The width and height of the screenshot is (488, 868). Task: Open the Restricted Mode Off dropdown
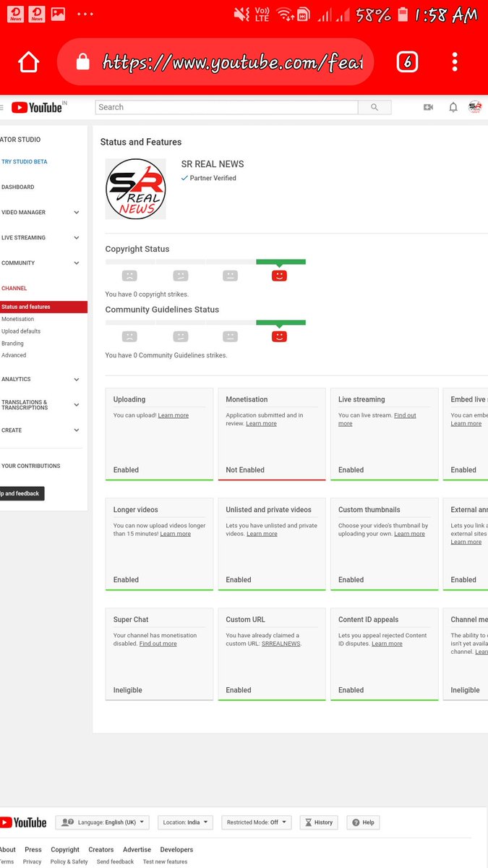click(x=256, y=822)
